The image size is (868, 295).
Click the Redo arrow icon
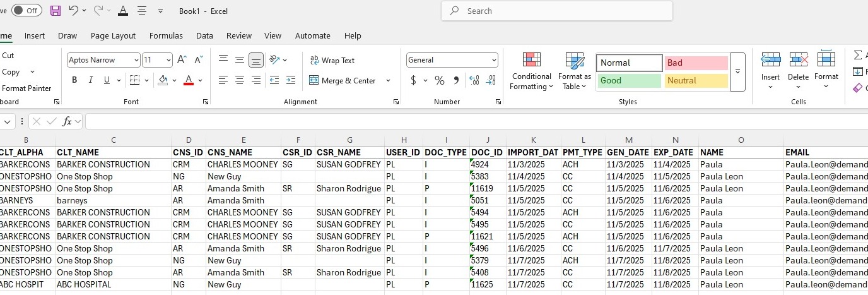point(98,11)
